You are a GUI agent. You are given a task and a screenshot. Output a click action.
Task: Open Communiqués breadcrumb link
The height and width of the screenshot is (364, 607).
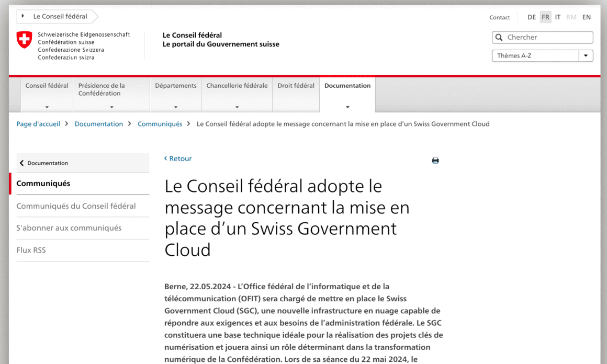[160, 124]
